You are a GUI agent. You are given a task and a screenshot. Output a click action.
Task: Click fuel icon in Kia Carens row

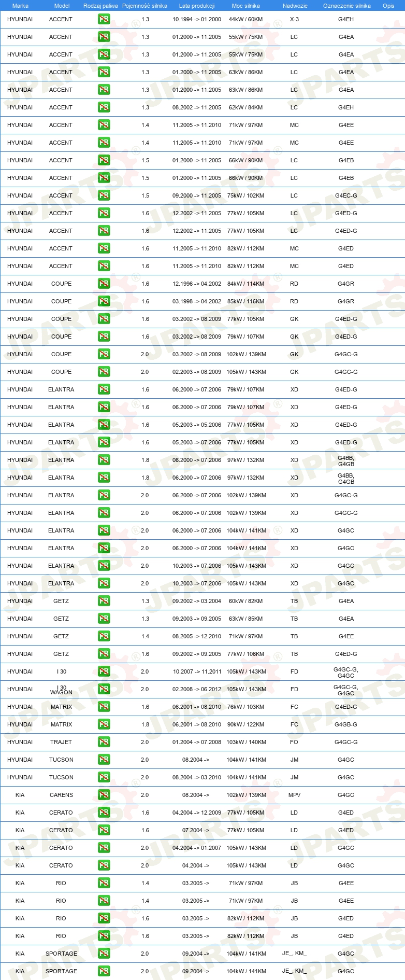pos(104,795)
